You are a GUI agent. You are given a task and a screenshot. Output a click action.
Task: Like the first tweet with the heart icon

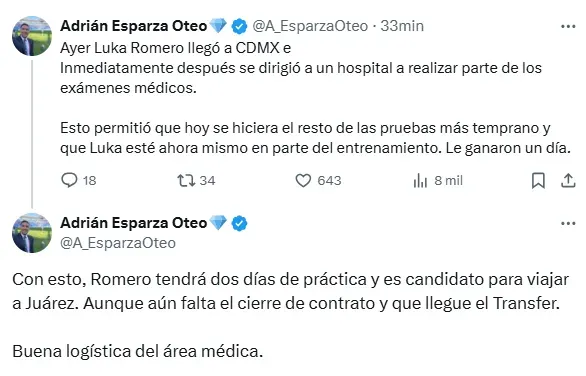tap(303, 181)
